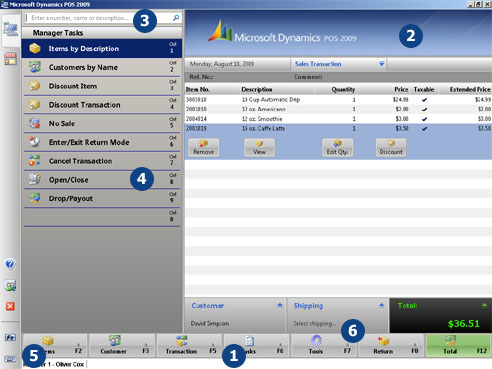Click the $36.51 total amount

(464, 324)
